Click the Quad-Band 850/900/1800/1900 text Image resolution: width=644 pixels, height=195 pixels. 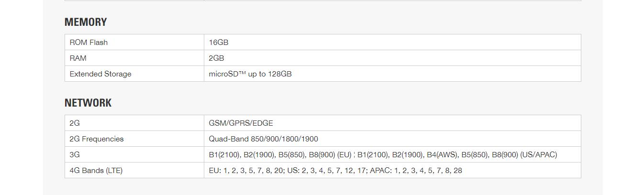point(263,139)
